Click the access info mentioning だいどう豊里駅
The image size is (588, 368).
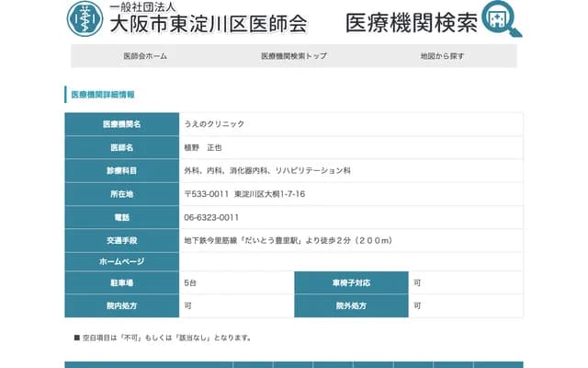click(x=288, y=241)
